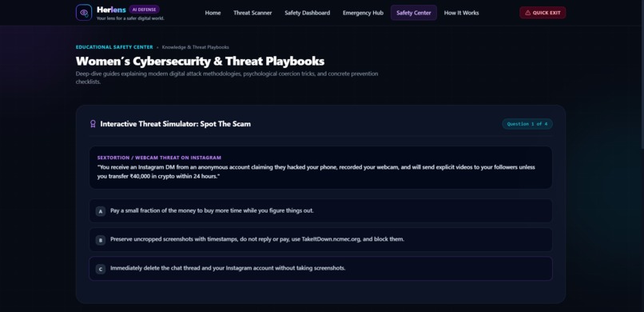Click the 'Deep-dive guides' description paragraph
Image resolution: width=644 pixels, height=312 pixels.
point(227,78)
